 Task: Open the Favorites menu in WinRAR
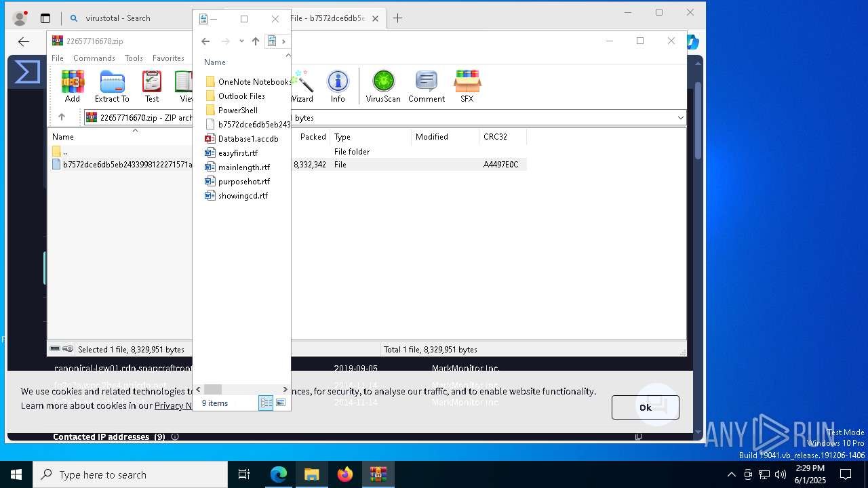pyautogui.click(x=168, y=58)
